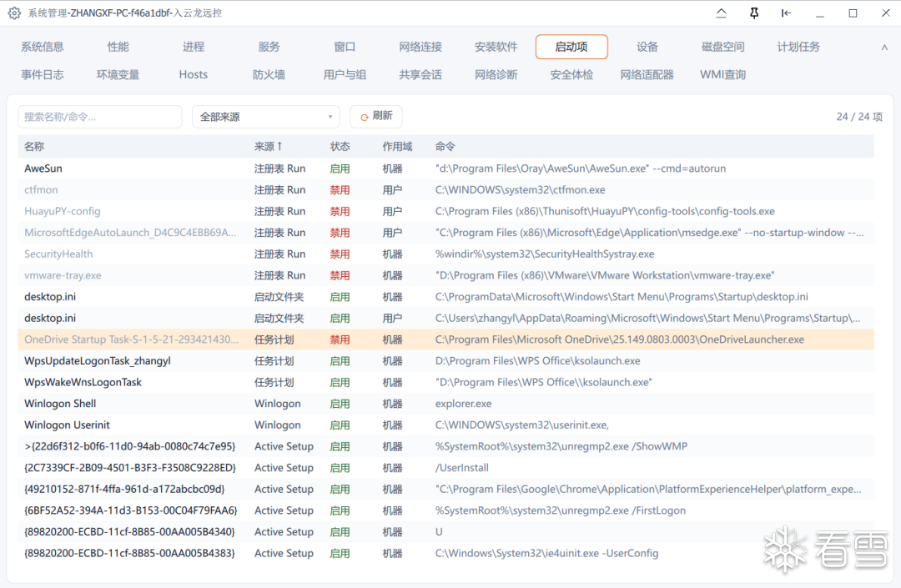
Task: Click the unregmp2.exe /FirstLogon command
Action: 561,510
